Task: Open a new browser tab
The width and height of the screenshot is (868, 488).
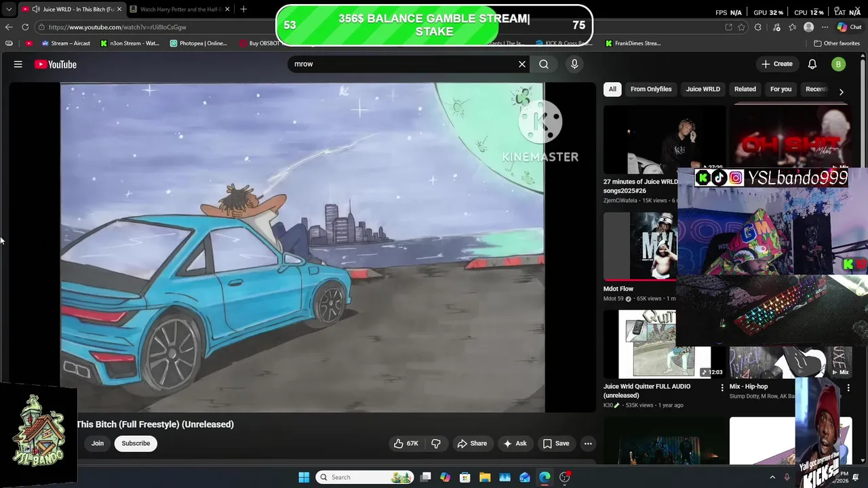Action: point(243,9)
